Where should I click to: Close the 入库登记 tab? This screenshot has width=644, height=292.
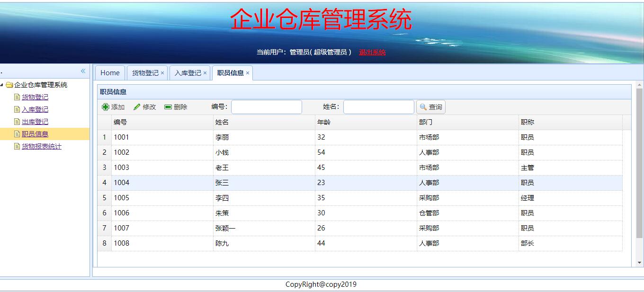coord(205,73)
